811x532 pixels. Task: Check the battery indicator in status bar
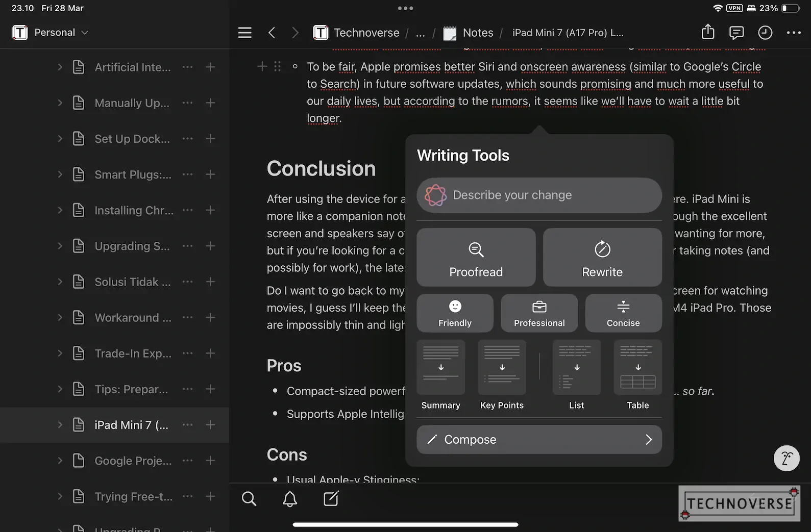(791, 8)
